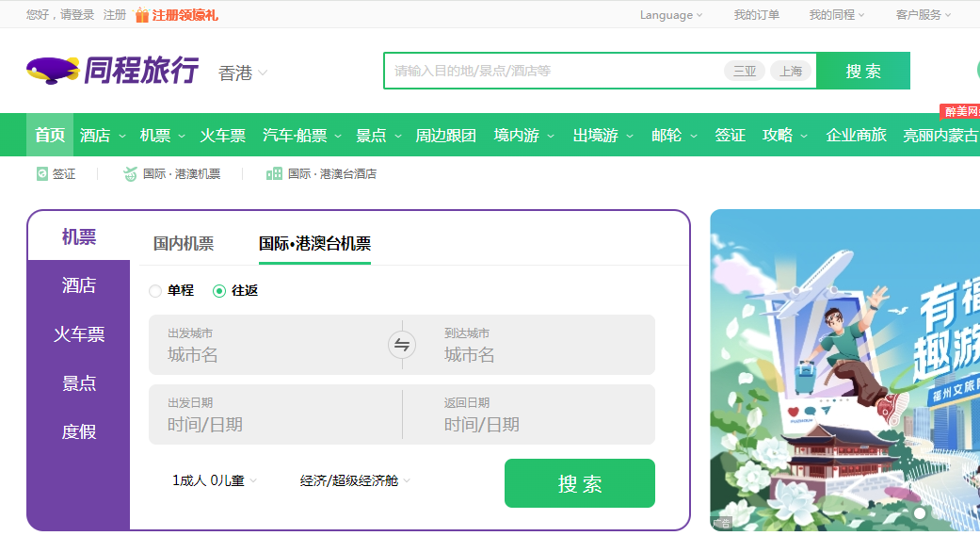Open the 国际·港澳台酒店 hotels shortcut
The width and height of the screenshot is (980, 552).
(x=322, y=173)
